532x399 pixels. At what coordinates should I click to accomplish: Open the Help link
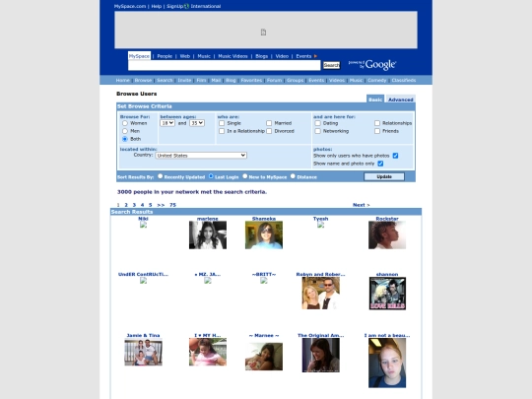tap(156, 6)
